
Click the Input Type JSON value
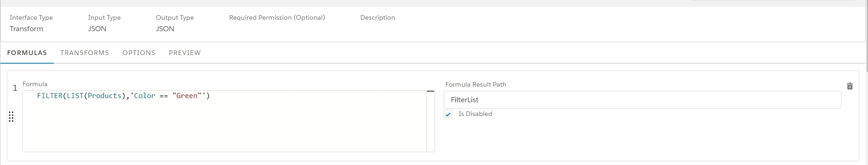97,28
